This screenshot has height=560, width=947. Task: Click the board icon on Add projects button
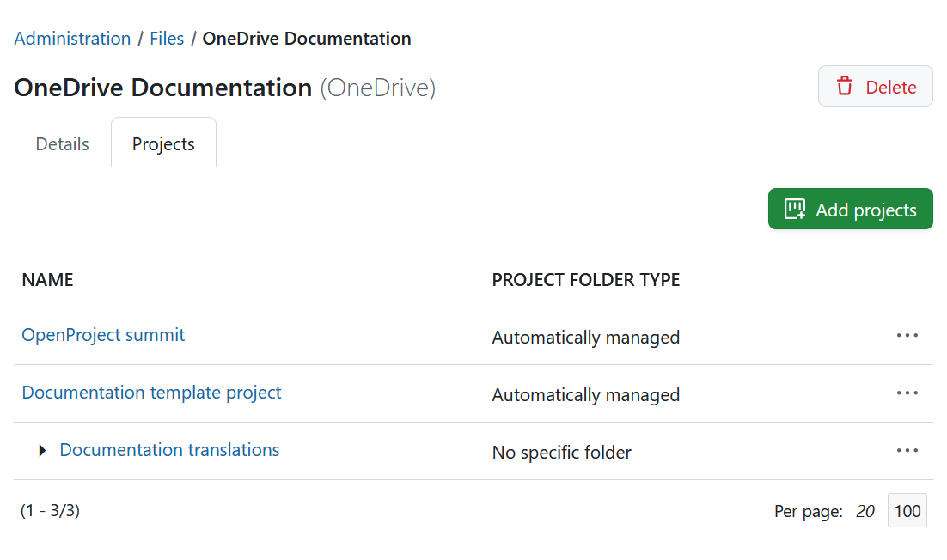[795, 208]
